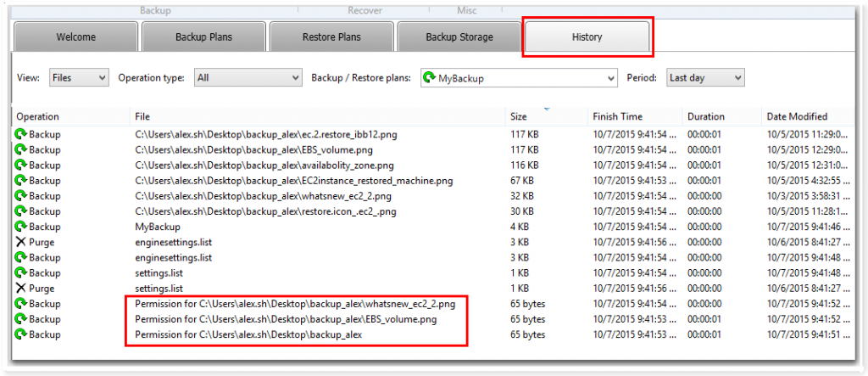Sort by Finish Time column header
Screen dimensions: 868x376
coord(616,116)
